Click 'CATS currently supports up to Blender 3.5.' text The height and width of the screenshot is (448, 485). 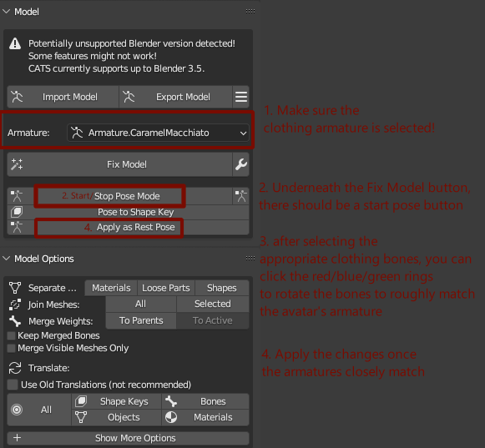tap(117, 68)
